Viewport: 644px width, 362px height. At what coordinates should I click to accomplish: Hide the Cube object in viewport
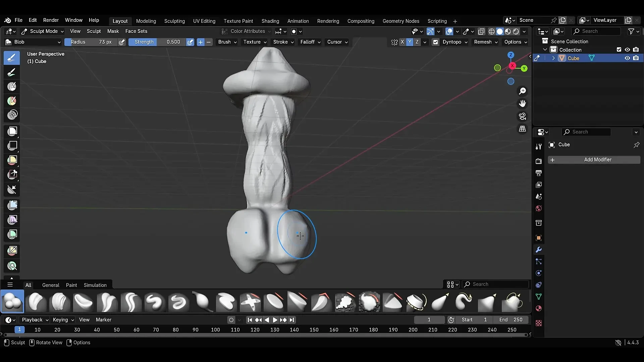[x=627, y=58]
